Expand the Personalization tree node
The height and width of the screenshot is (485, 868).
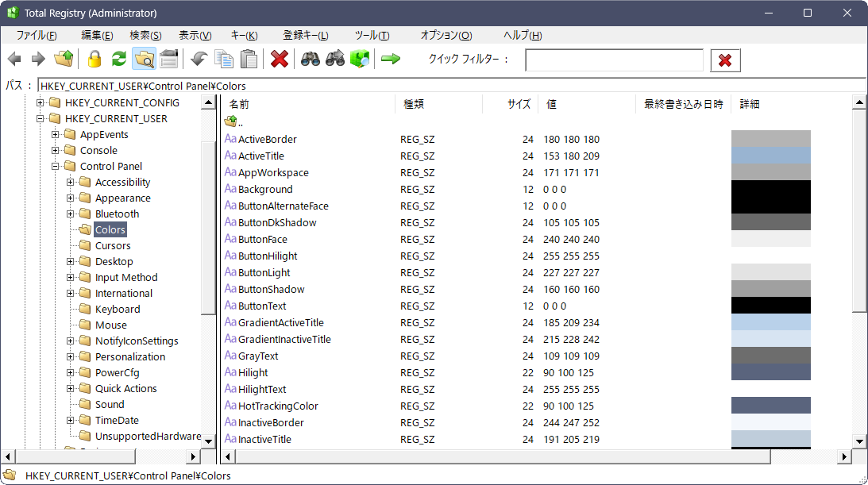(71, 356)
